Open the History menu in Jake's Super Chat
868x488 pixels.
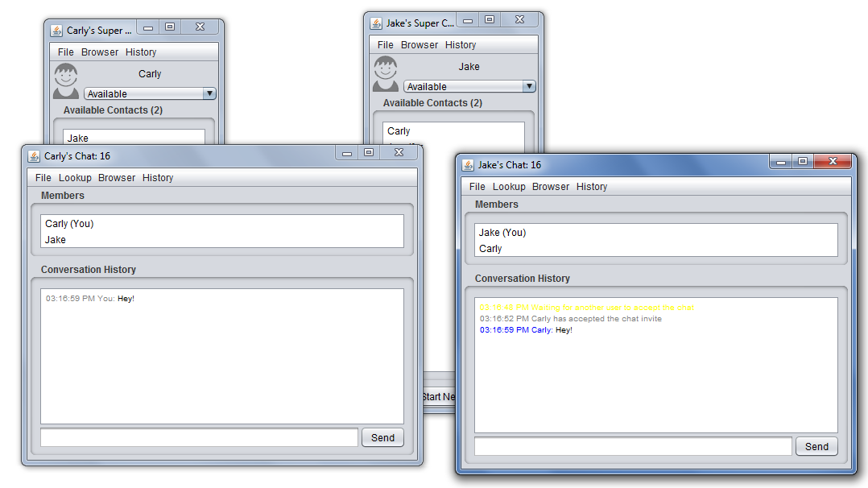[x=460, y=44]
